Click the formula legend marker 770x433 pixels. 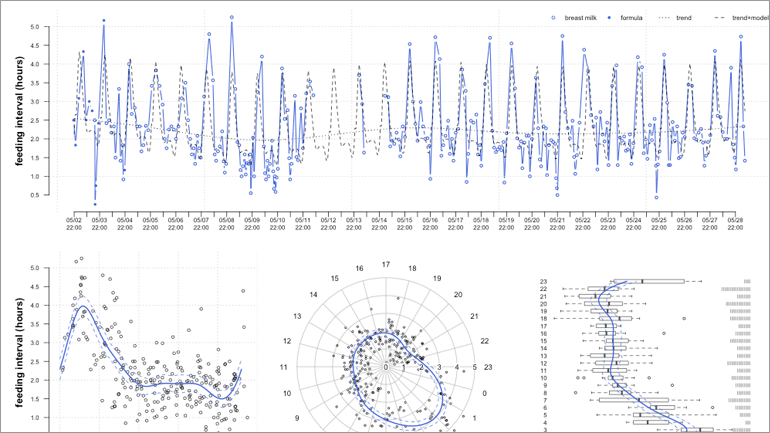coord(611,18)
